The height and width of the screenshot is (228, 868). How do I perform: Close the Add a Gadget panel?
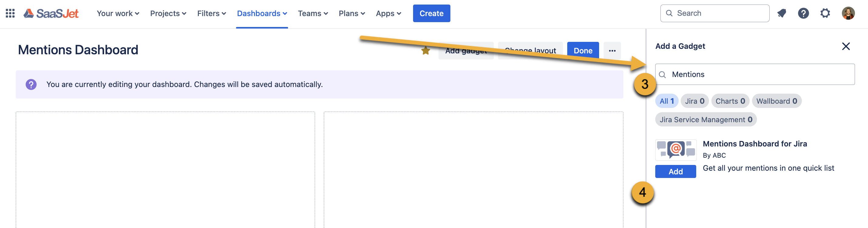tap(846, 46)
